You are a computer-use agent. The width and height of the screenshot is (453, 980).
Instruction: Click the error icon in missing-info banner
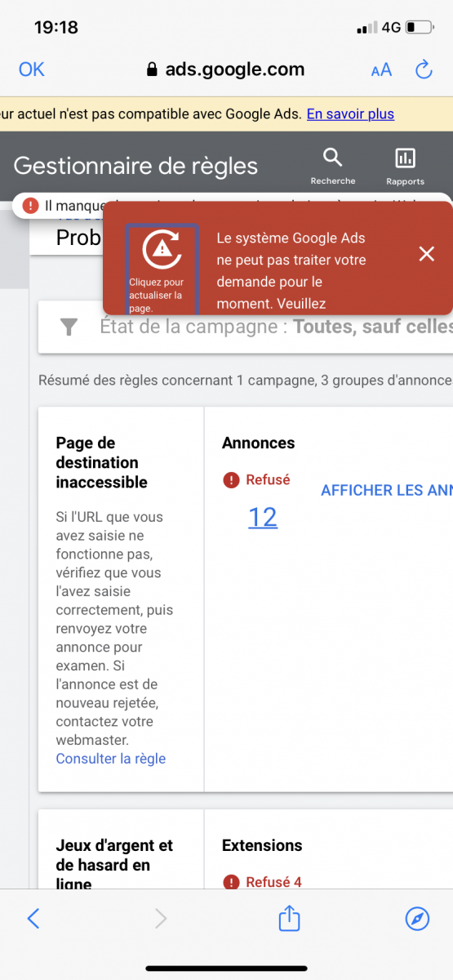tap(31, 206)
